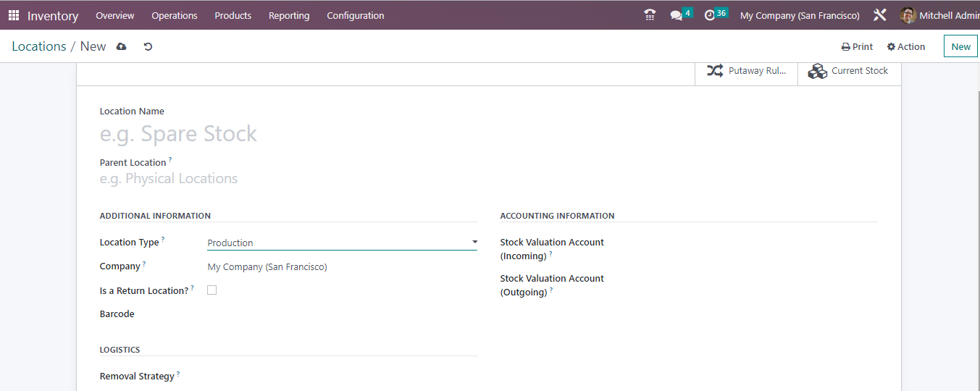This screenshot has width=980, height=391.
Task: Click the New button
Action: [960, 46]
